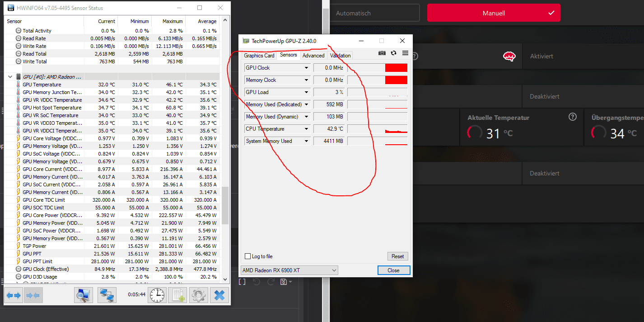Screen dimensions: 644x322
Task: Click the Write Total row label
Action: click(34, 62)
